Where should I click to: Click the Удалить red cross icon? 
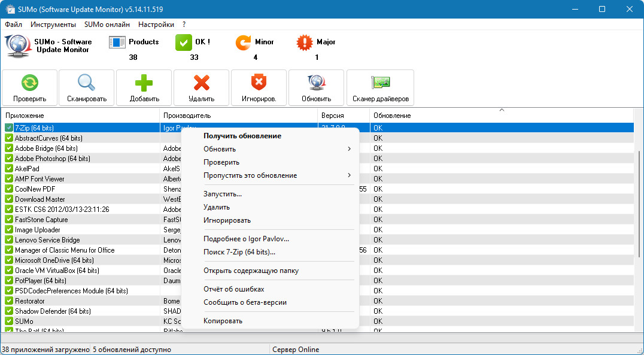pyautogui.click(x=201, y=83)
